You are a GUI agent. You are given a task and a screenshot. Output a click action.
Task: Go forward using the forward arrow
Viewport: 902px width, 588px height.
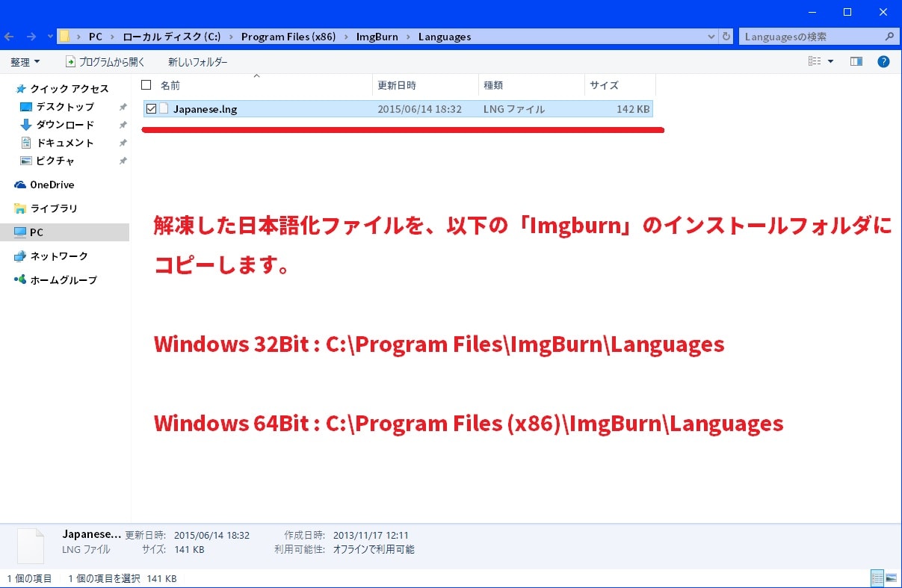[31, 37]
